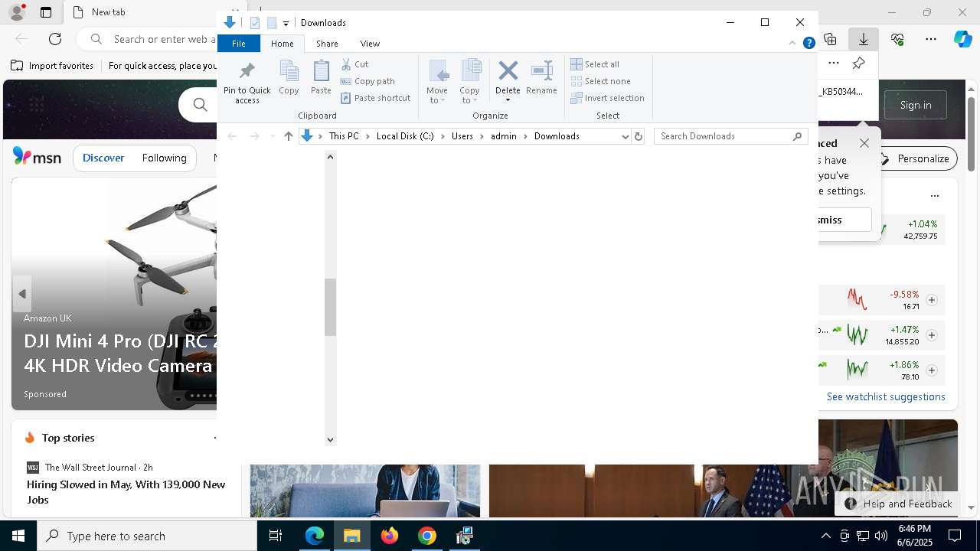The height and width of the screenshot is (551, 980).
Task: Pin to Quick access in File Explorer
Action: click(x=247, y=83)
